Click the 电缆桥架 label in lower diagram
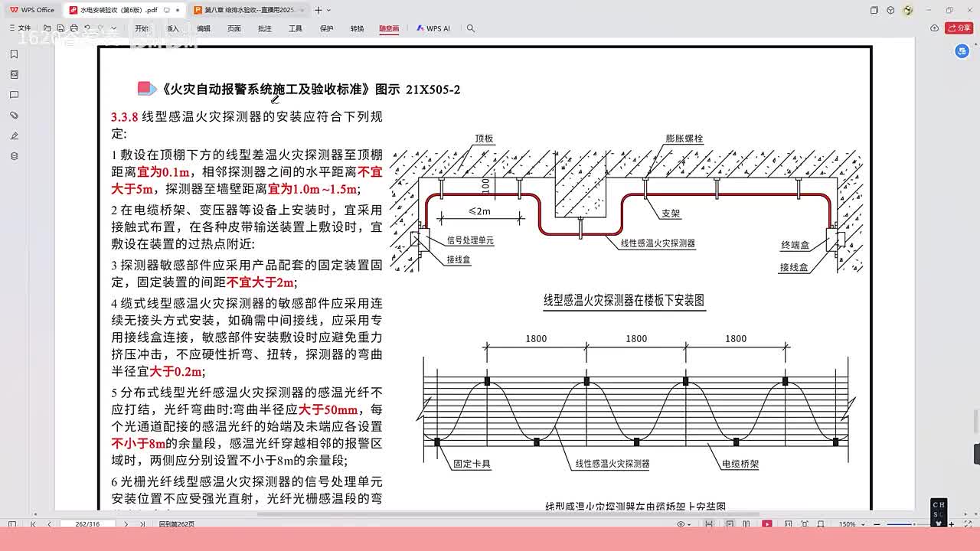The width and height of the screenshot is (980, 551). [740, 464]
